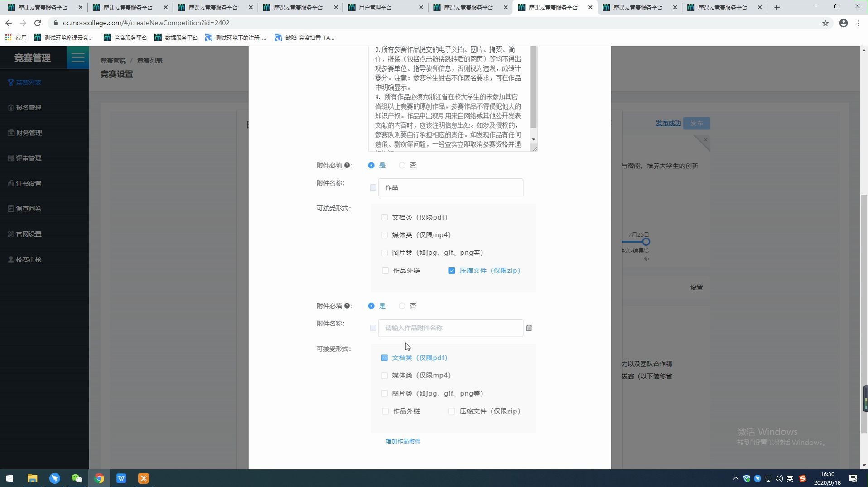The height and width of the screenshot is (487, 868).
Task: Click 竞赛列表 breadcrumb
Action: click(x=150, y=60)
